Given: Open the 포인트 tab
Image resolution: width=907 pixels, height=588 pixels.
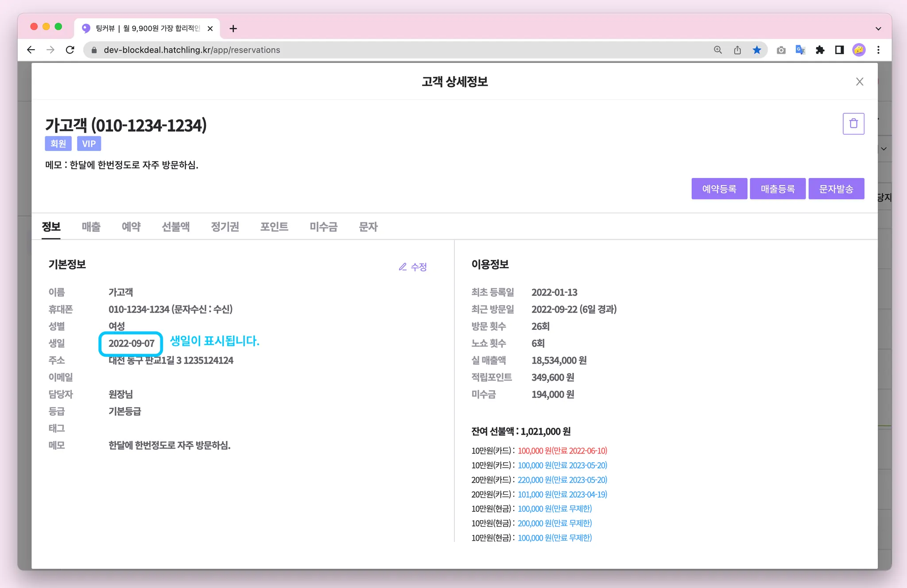Looking at the screenshot, I should click(274, 227).
